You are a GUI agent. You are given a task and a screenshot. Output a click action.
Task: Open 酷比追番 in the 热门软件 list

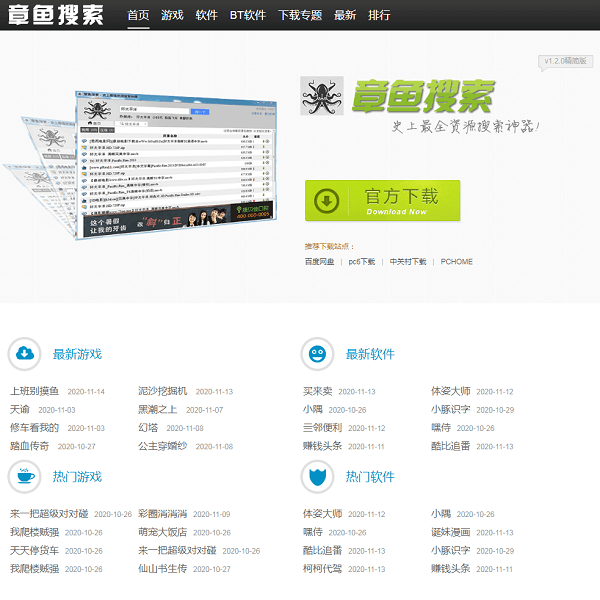323,551
